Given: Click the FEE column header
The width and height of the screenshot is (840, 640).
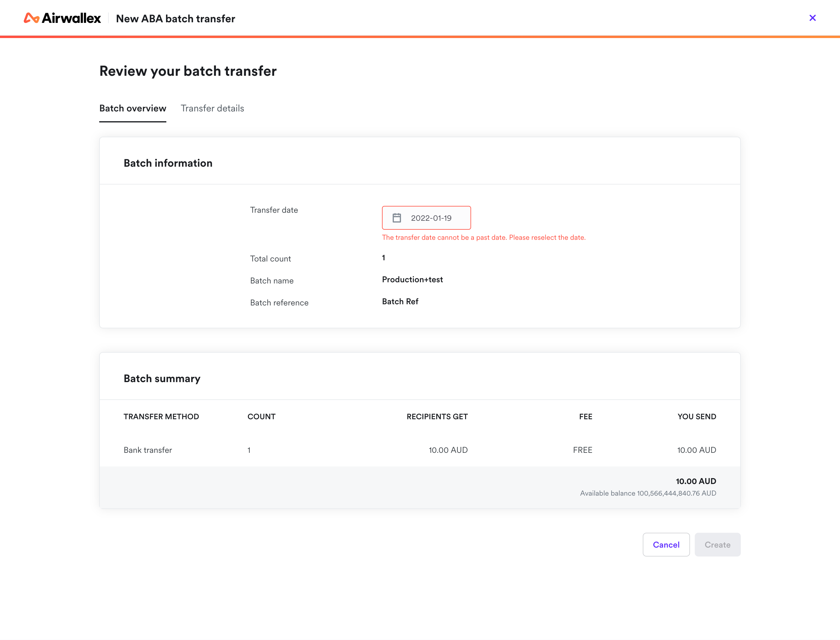Looking at the screenshot, I should coord(585,417).
